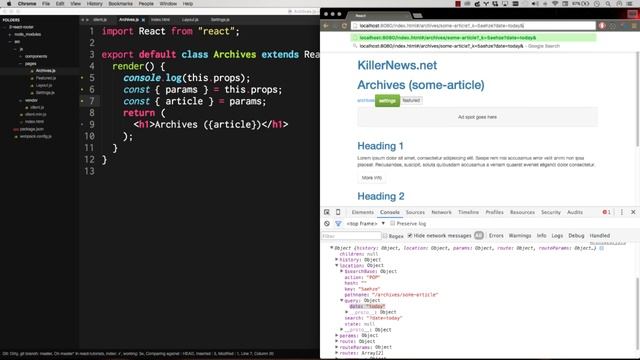Click the Apple menu icon
Screen dimensions: 640x360
click(x=9, y=4)
